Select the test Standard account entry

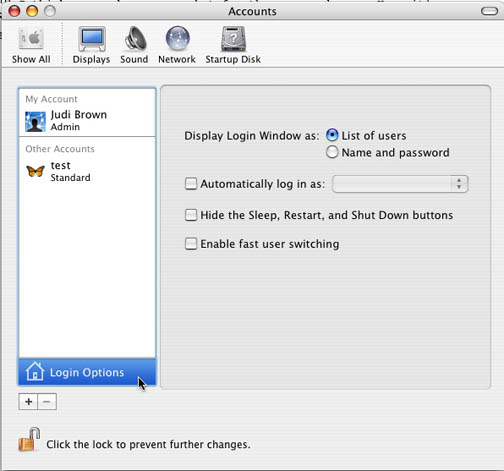click(87, 171)
